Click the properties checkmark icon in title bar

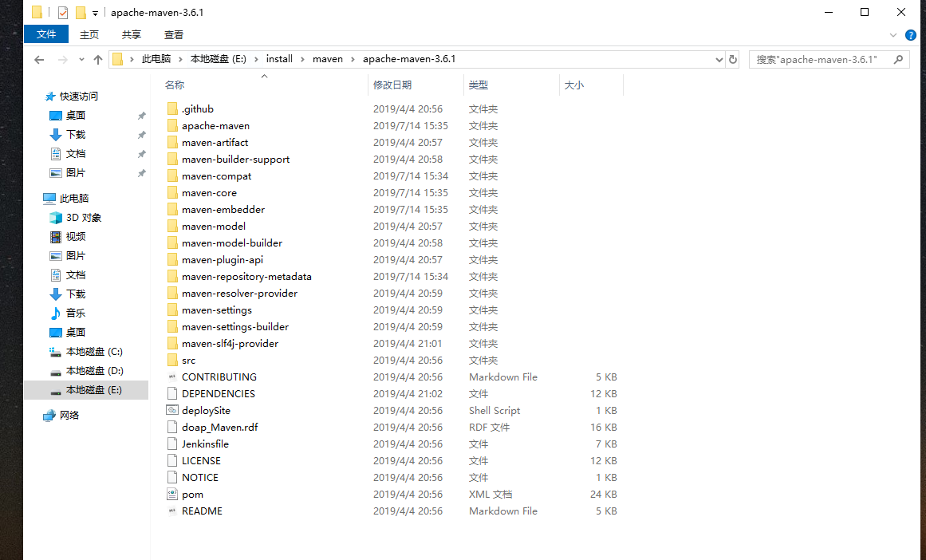pos(62,13)
